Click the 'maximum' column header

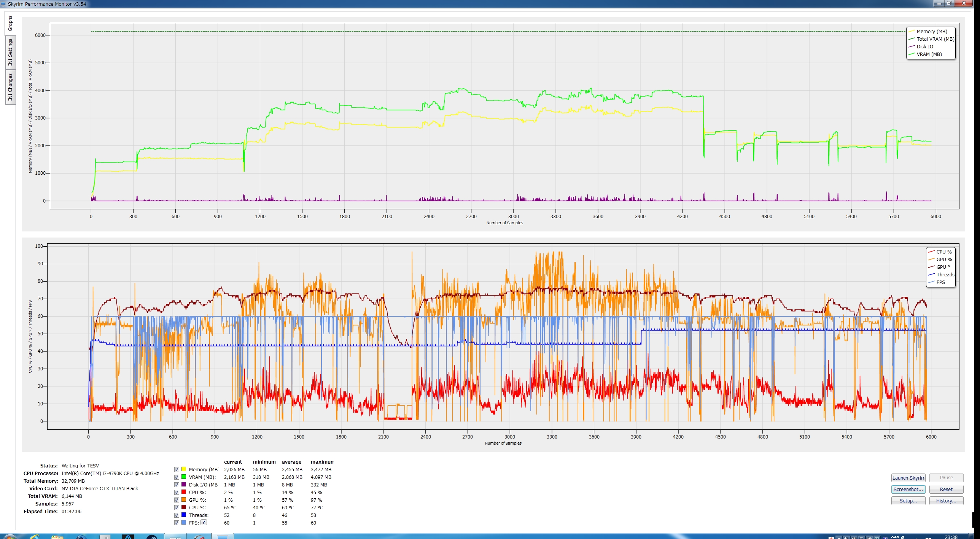[x=322, y=462]
